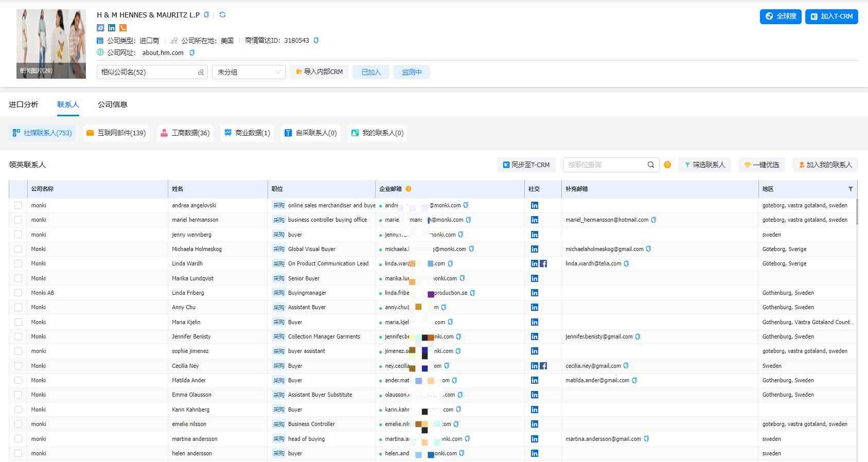
Task: Open the 自采联系人(0) tab
Action: (x=311, y=133)
